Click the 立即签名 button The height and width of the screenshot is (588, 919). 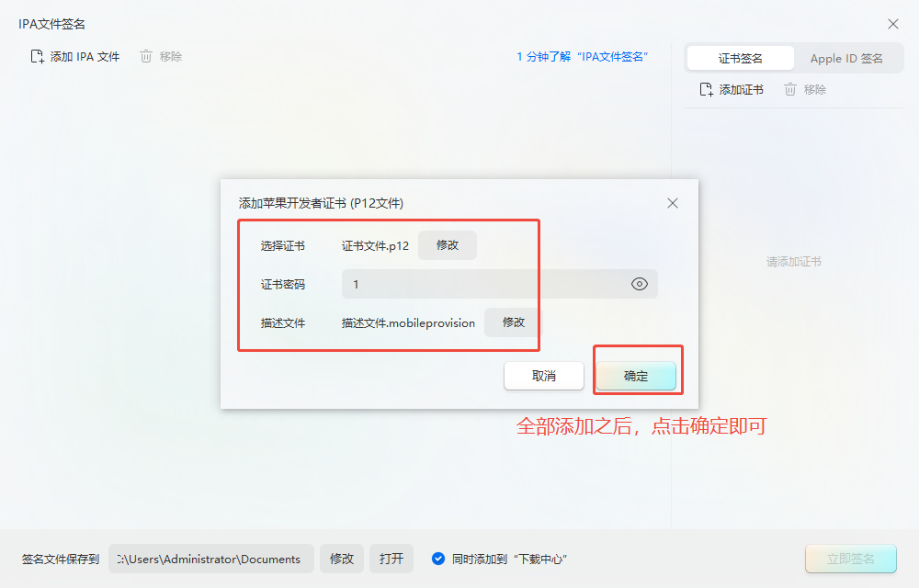851,559
